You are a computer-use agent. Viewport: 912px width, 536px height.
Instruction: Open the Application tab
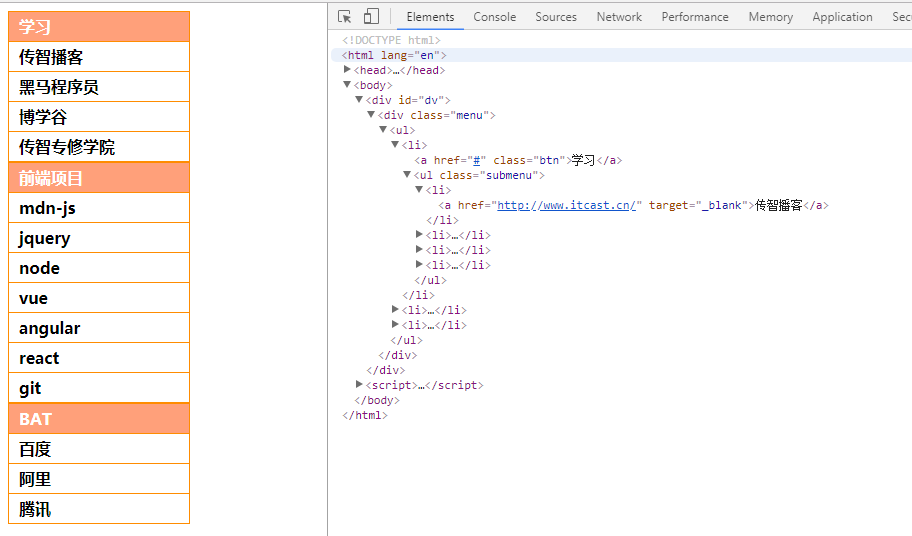coord(842,17)
